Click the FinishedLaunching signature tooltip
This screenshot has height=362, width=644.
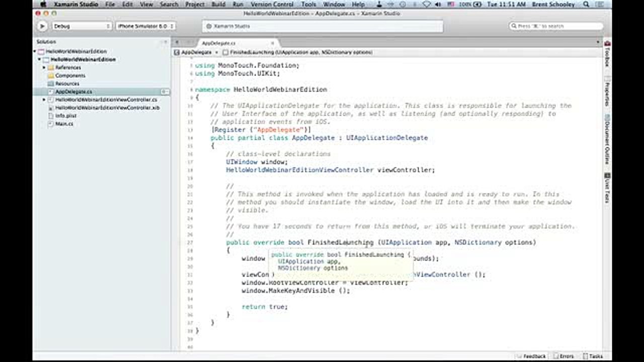341,264
